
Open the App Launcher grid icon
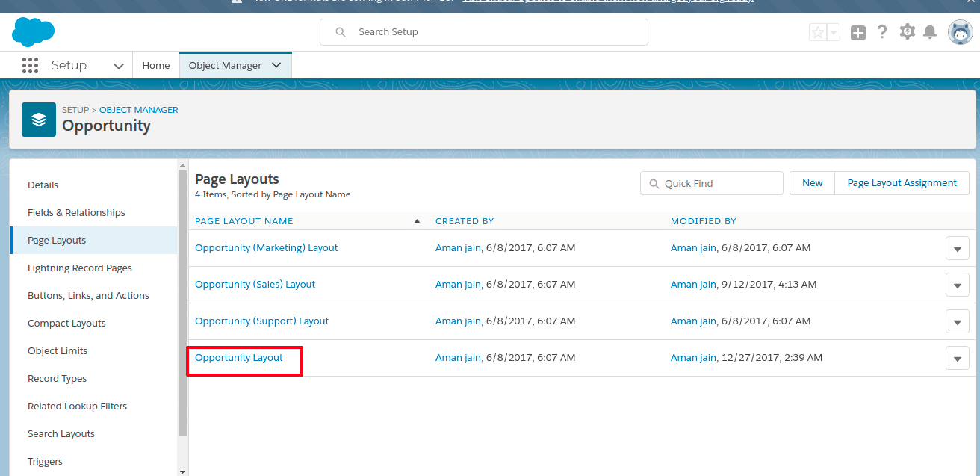pyautogui.click(x=30, y=66)
